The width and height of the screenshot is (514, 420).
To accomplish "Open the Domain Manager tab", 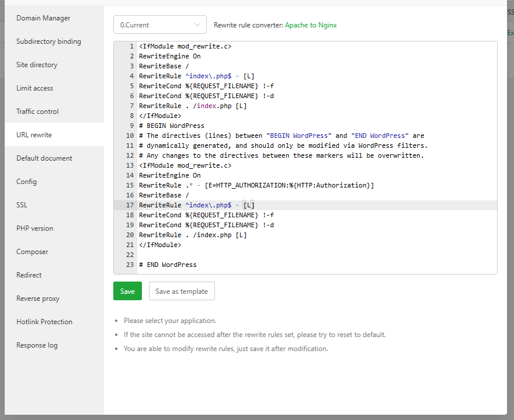I will coord(43,18).
